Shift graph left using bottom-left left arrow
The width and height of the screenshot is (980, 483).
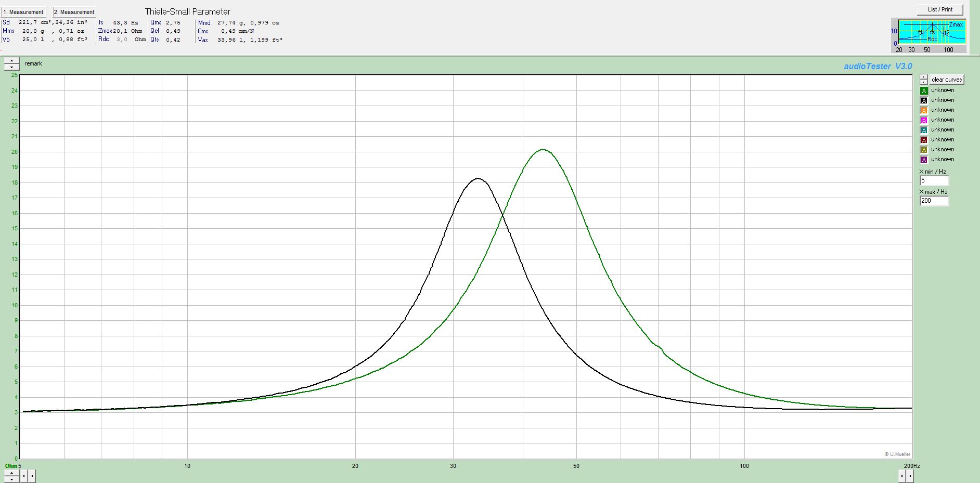(24, 476)
